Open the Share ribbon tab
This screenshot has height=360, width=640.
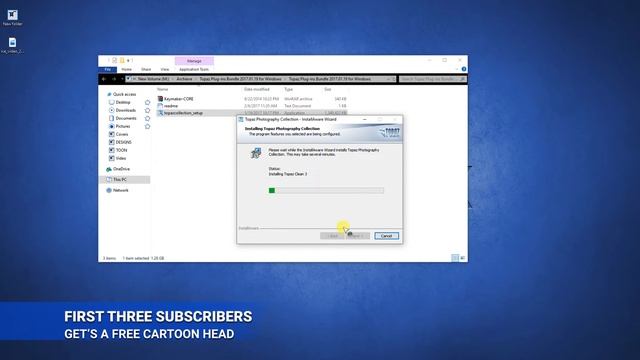[x=146, y=69]
